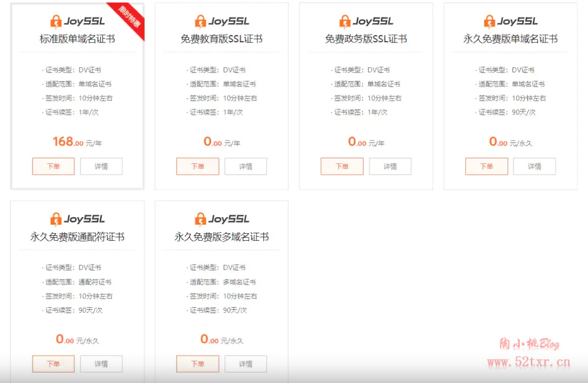The height and width of the screenshot is (383, 588).
Task: Click 0.00 元/永久 price on 通配符证书 card
Action: click(77, 339)
